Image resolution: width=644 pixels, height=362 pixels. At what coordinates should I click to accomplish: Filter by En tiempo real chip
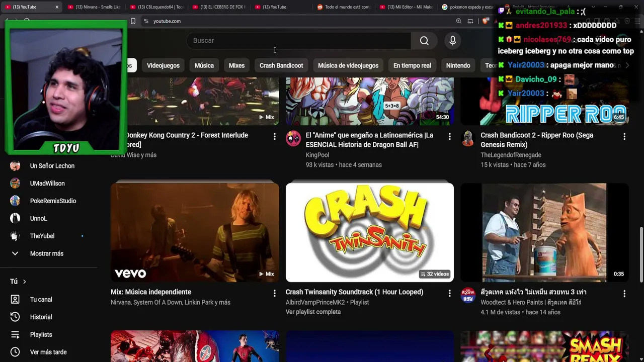tap(412, 65)
